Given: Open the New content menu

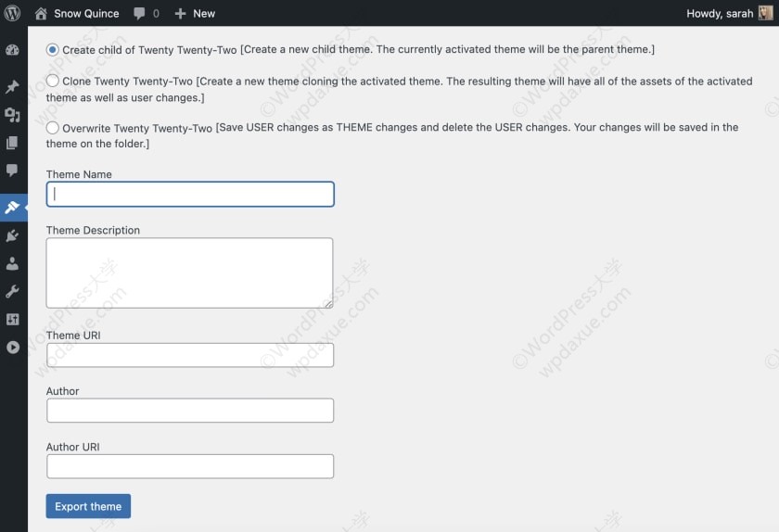Looking at the screenshot, I should click(204, 13).
